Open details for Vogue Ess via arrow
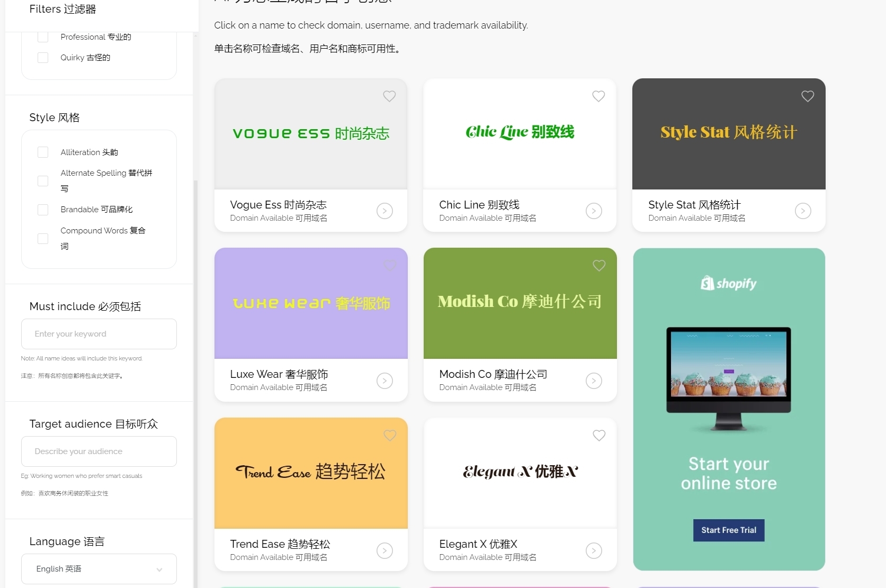886x588 pixels. pyautogui.click(x=384, y=211)
